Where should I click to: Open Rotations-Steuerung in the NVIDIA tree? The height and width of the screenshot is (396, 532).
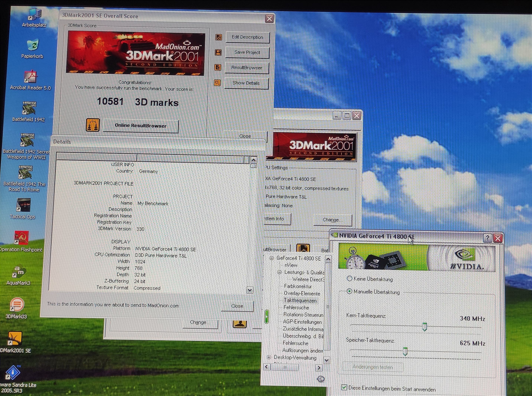303,314
